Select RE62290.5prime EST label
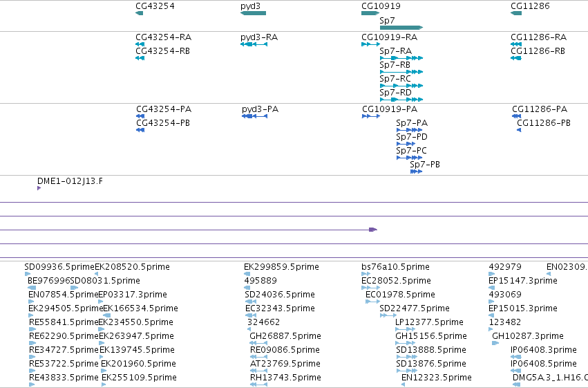Screen dimensions: 588x388 point(64,336)
